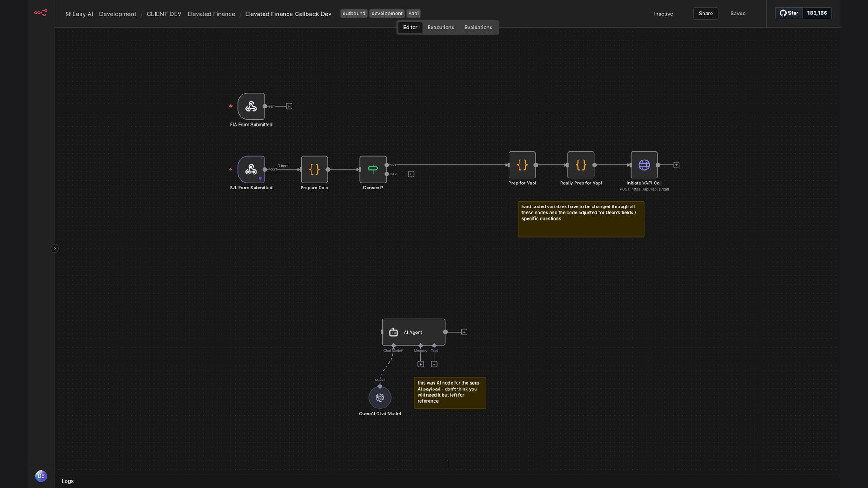Viewport: 868px width, 488px height.
Task: Click the POST https://api.vapi.ai/call subtitle
Action: click(x=644, y=189)
